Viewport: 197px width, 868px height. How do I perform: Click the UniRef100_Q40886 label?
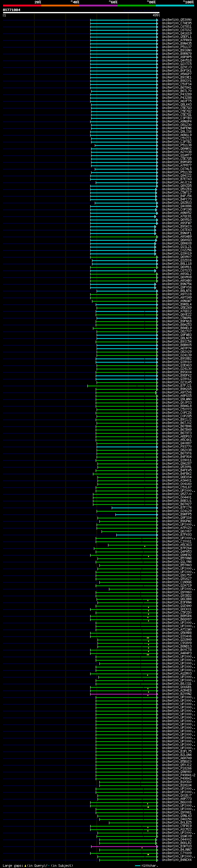coord(176,206)
